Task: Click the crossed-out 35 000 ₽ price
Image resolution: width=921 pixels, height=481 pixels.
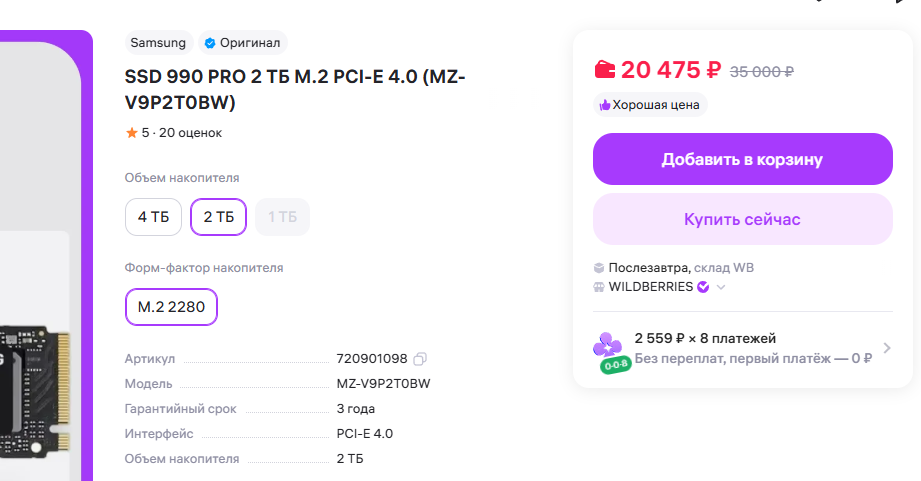Action: [x=762, y=71]
